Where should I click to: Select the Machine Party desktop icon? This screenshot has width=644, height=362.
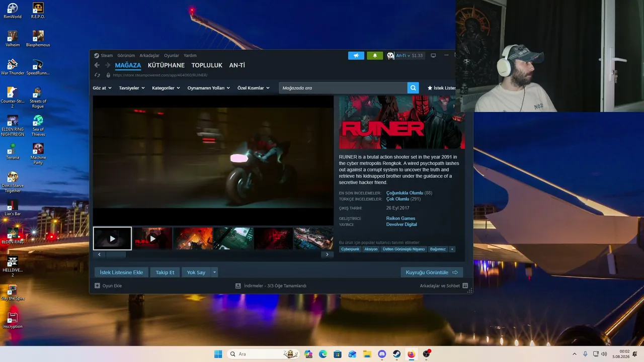point(38,154)
